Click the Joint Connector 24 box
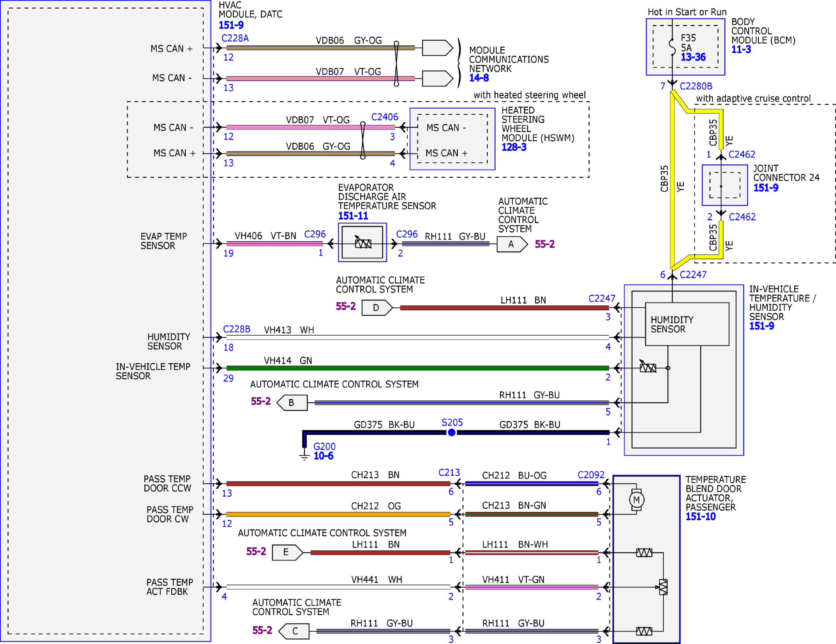This screenshot has height=644, width=836. tap(725, 185)
